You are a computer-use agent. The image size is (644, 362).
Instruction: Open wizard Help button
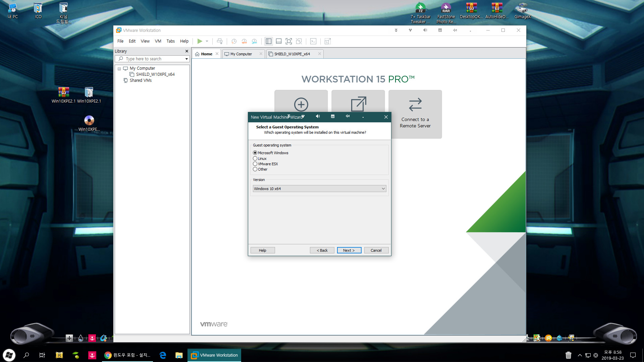262,250
